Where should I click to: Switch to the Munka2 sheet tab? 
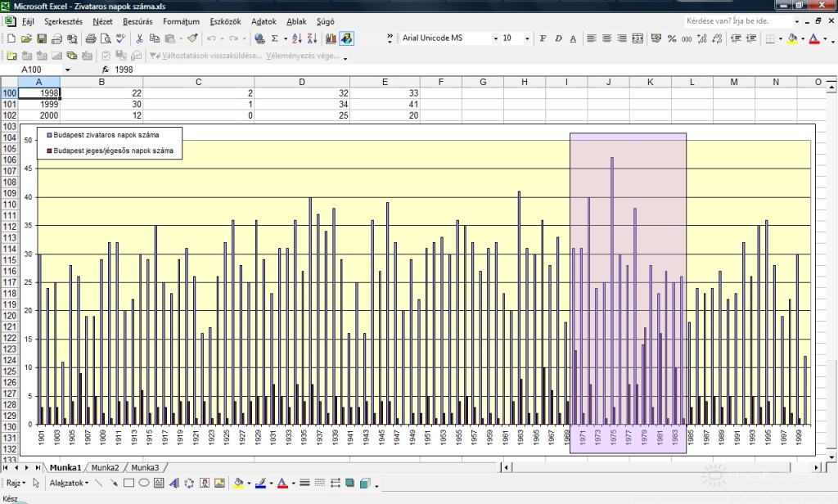point(105,467)
